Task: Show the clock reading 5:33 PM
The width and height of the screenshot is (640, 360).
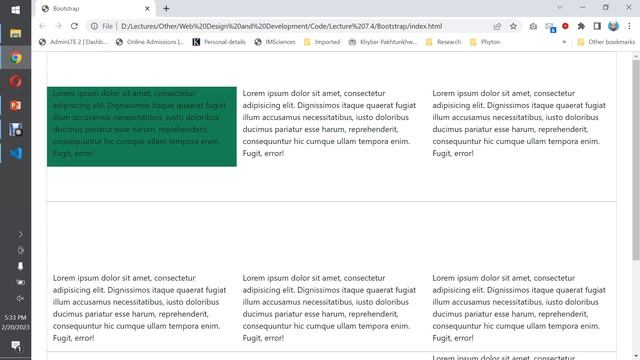Action: [x=16, y=318]
